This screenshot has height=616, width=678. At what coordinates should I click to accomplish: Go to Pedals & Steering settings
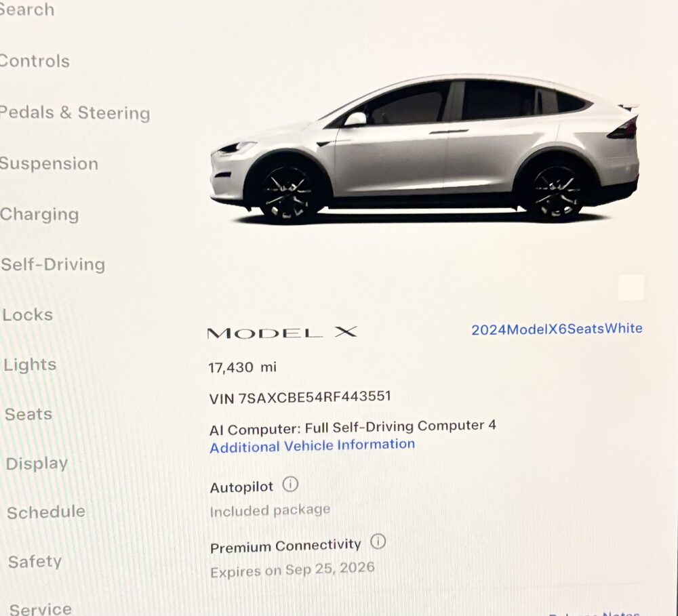point(75,112)
